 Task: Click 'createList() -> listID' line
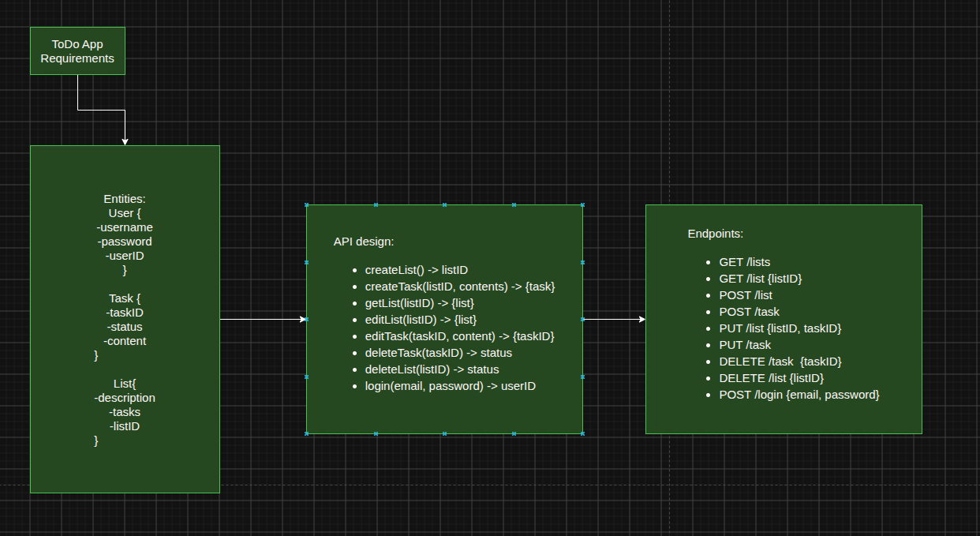pos(416,270)
